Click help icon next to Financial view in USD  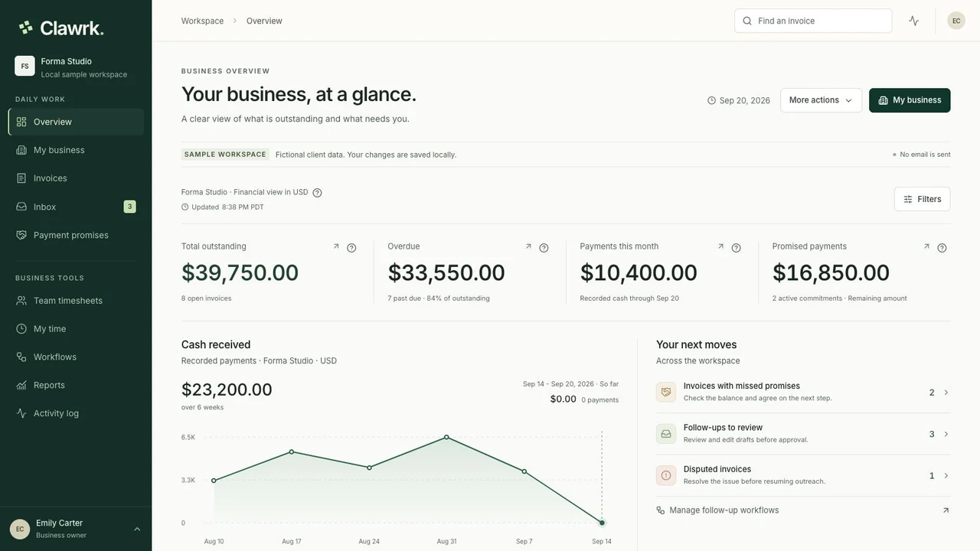tap(317, 193)
